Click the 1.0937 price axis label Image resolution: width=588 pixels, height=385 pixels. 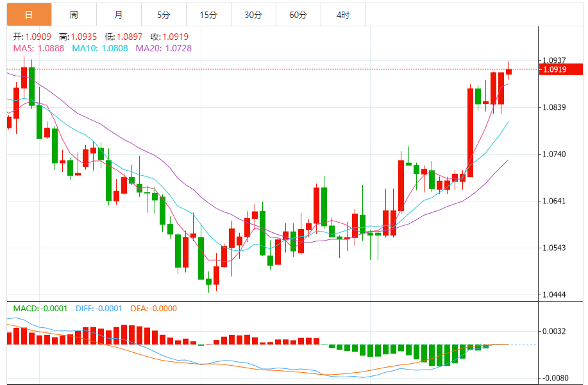coord(554,60)
